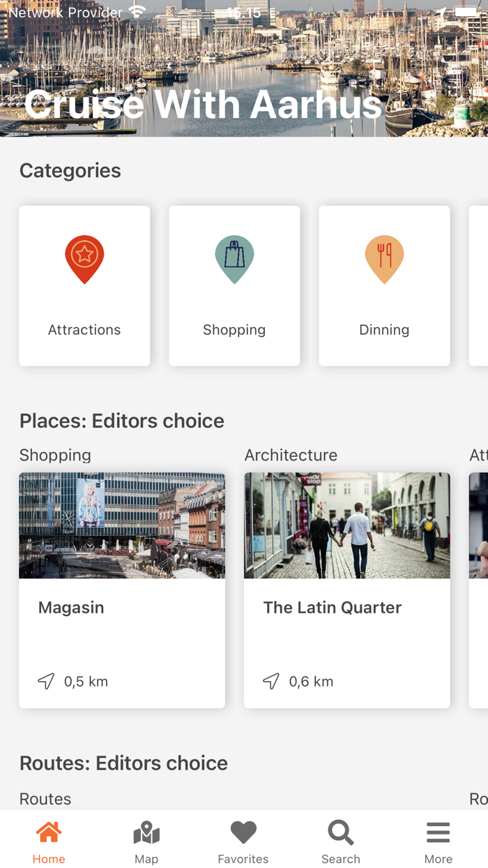
Task: Tap the 0,6 km distance text
Action: [311, 681]
